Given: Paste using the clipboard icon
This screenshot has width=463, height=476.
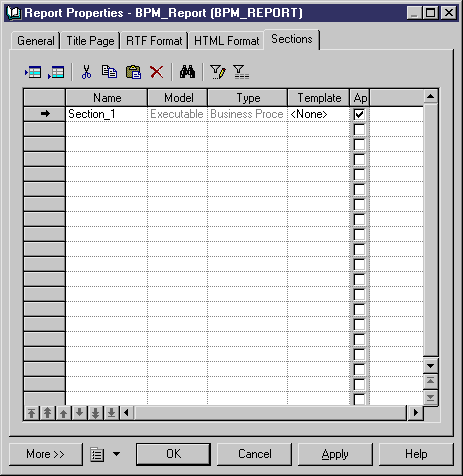Looking at the screenshot, I should tap(133, 72).
